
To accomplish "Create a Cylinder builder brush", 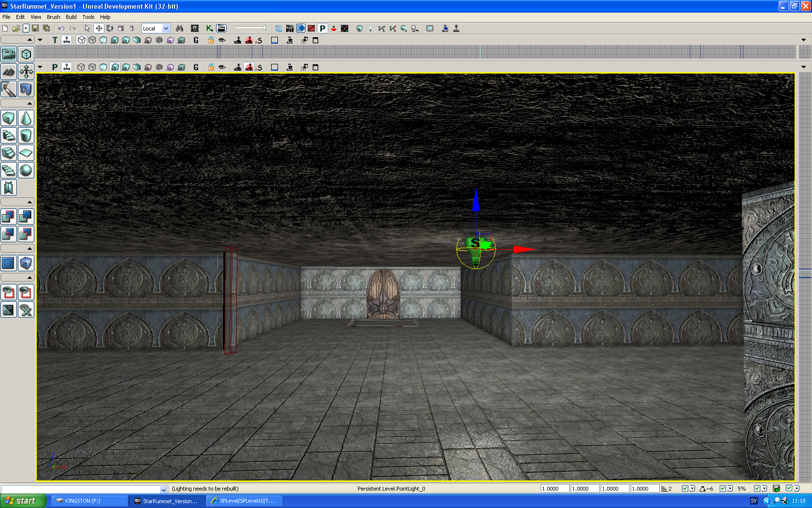I will (x=26, y=135).
